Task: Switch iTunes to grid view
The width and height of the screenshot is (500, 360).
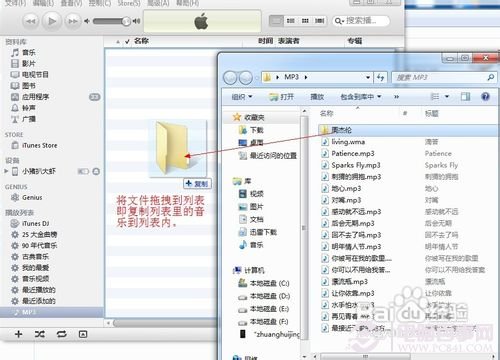Action: (x=305, y=21)
